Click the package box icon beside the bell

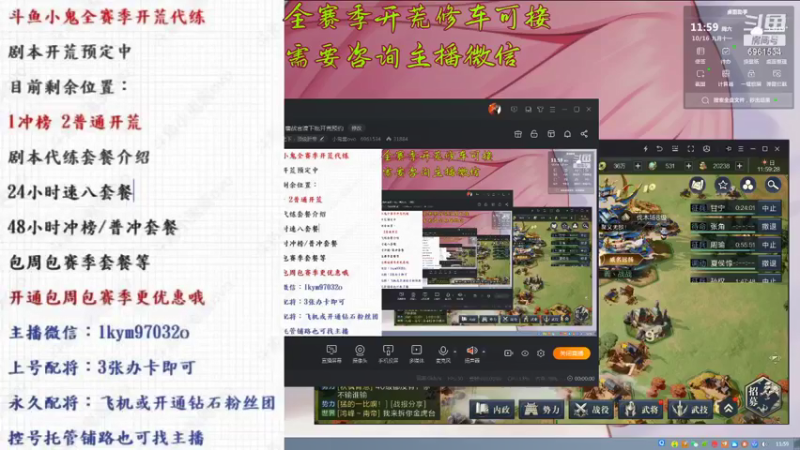click(x=551, y=134)
